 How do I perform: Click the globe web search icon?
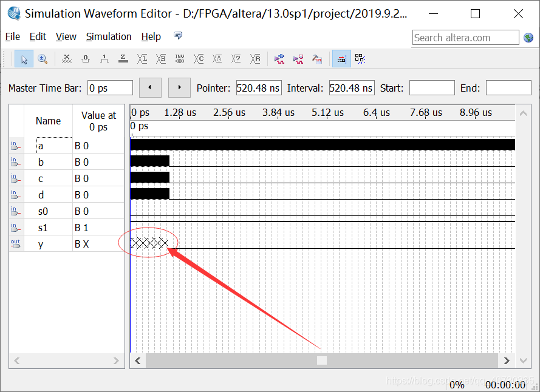click(528, 38)
